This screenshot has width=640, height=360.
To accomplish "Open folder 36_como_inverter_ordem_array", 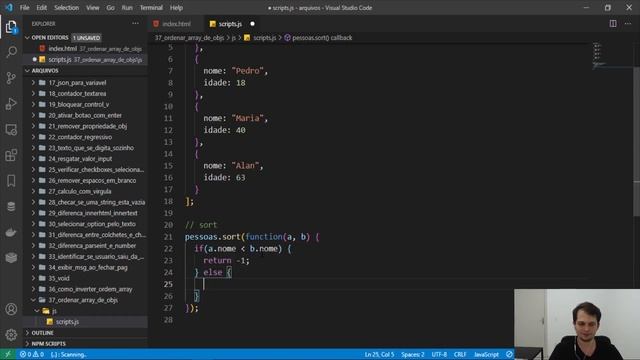I will click(90, 289).
